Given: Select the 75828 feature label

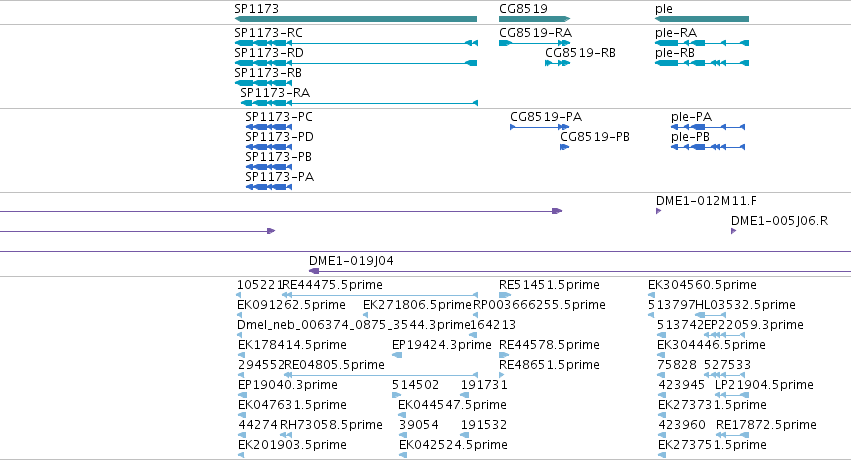Looking at the screenshot, I should pos(677,365).
